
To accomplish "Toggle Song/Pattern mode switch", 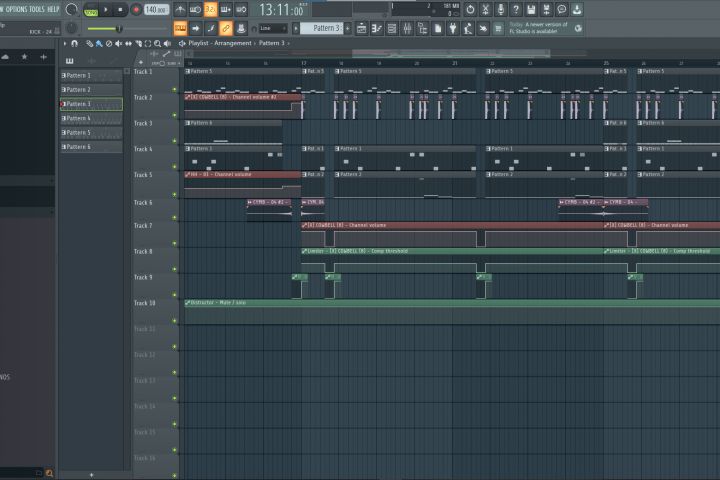I will tap(91, 10).
